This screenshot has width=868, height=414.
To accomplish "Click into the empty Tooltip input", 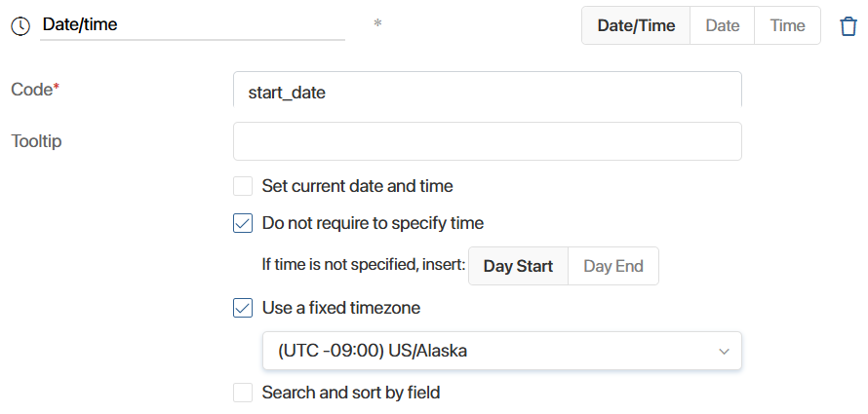I will 487,141.
